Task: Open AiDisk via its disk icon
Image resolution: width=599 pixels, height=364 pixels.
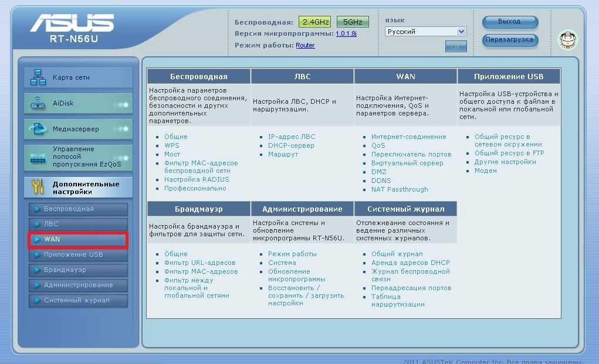Action: point(38,103)
